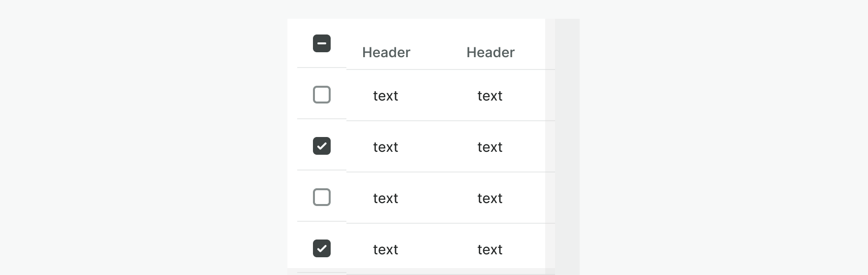Pick third-row text in the first Header column
868x275 pixels.
[x=386, y=198]
